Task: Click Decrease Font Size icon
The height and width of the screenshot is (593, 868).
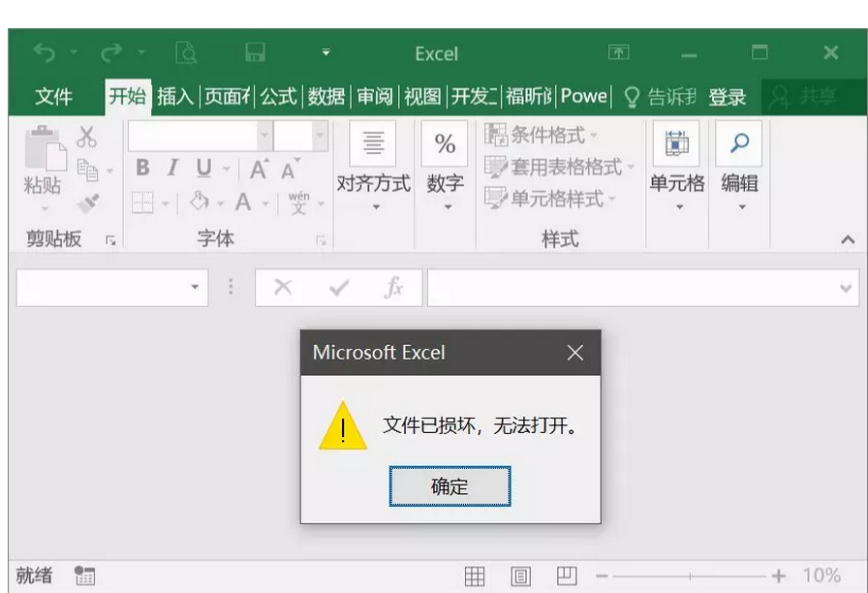Action: [290, 169]
